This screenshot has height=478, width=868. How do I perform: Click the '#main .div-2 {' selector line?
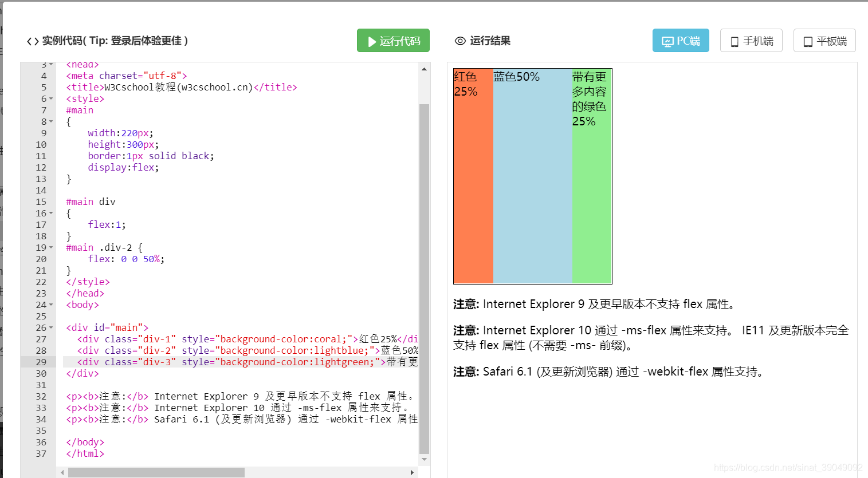click(104, 247)
